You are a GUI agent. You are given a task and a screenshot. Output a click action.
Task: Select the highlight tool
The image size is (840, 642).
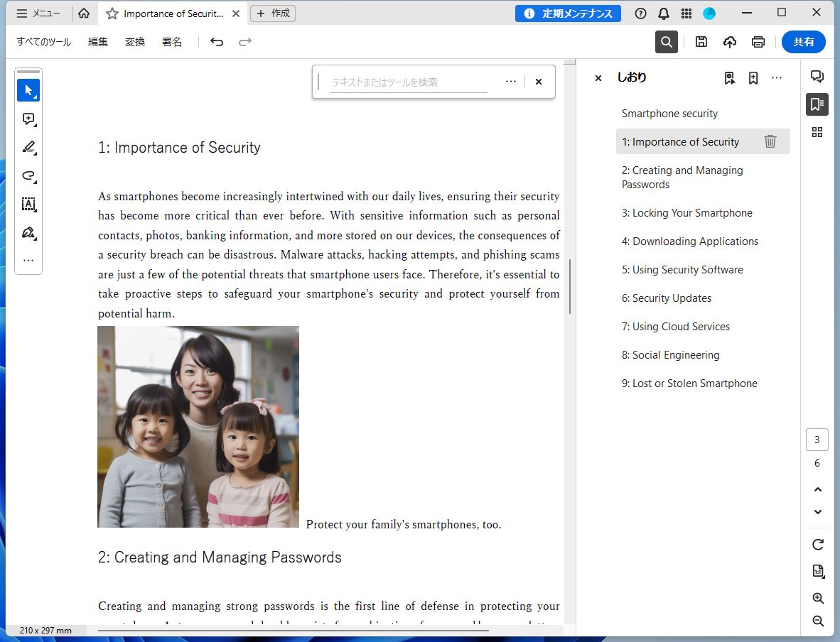click(28, 147)
